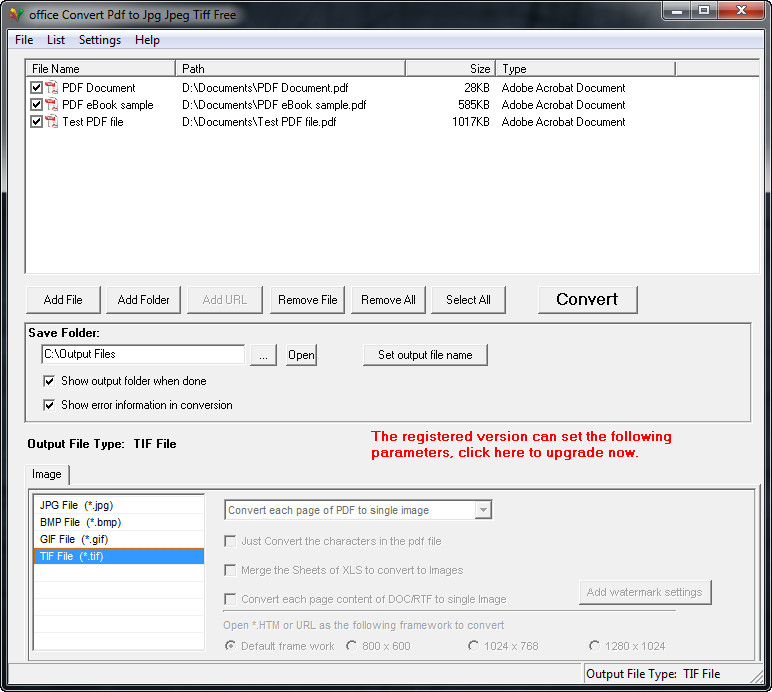Click the 1017KB size cell
772x692 pixels.
click(x=471, y=122)
